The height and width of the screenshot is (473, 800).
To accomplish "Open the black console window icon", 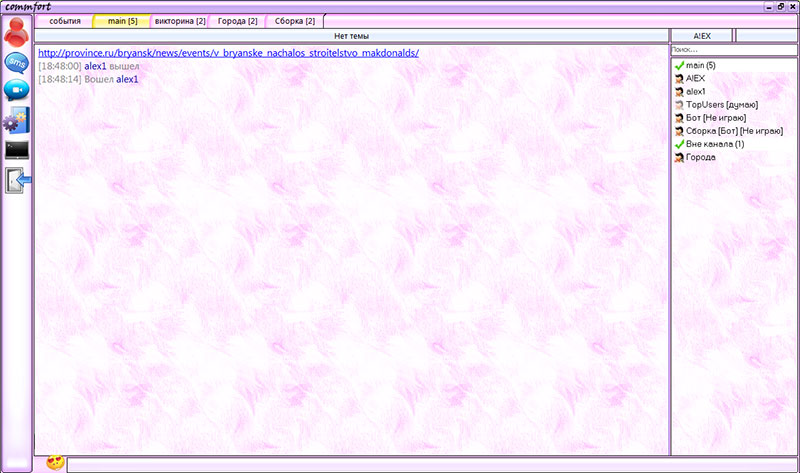I will (16, 150).
